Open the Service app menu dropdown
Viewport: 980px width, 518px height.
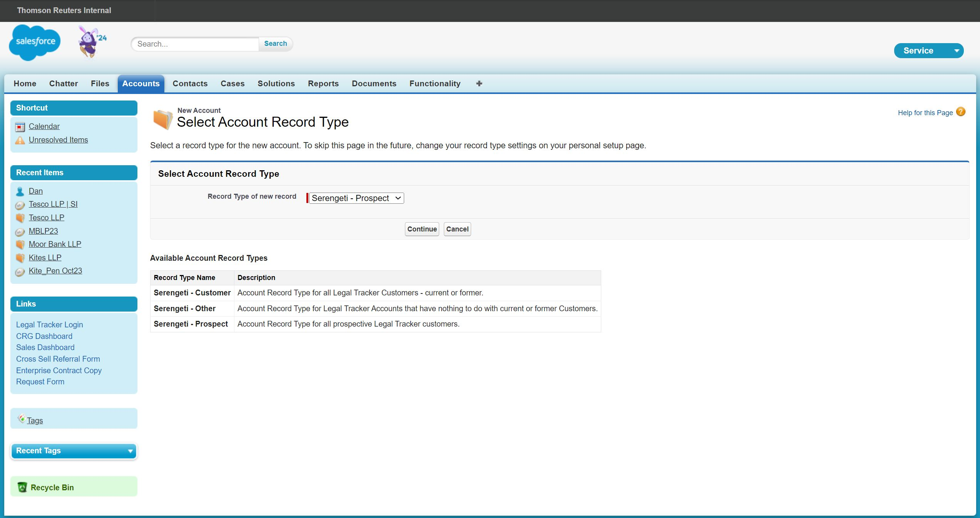(x=928, y=51)
